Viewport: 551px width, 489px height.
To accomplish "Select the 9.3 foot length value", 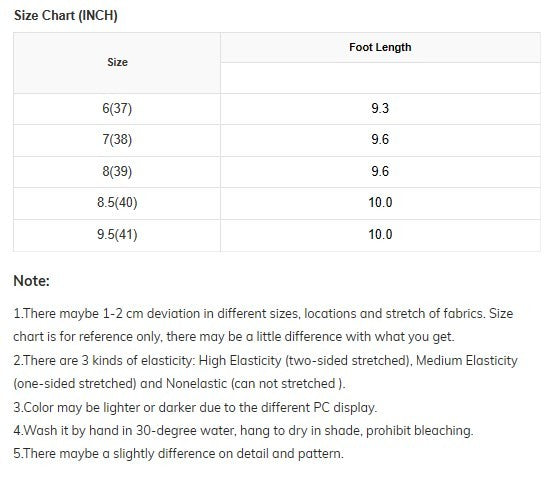I will pos(380,109).
